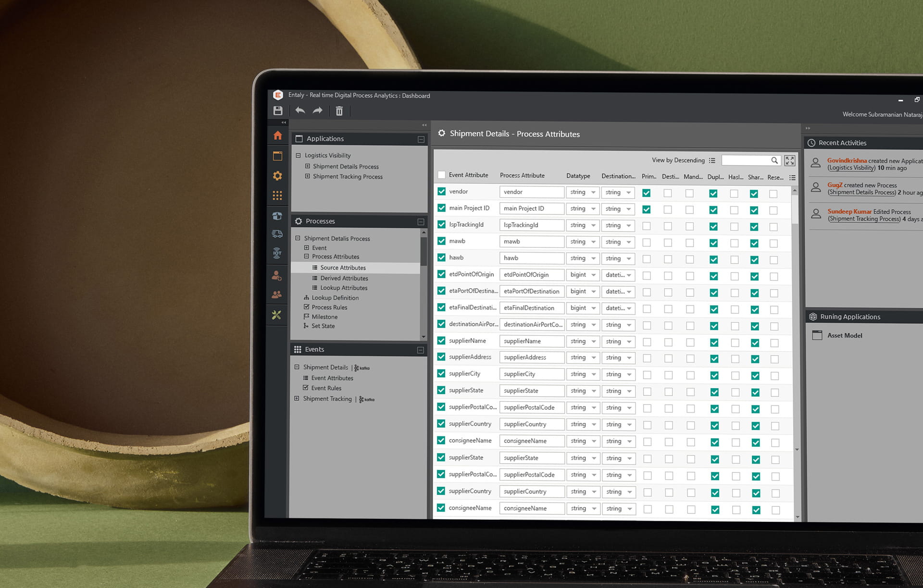Redo the last action
This screenshot has height=588, width=923.
[318, 110]
